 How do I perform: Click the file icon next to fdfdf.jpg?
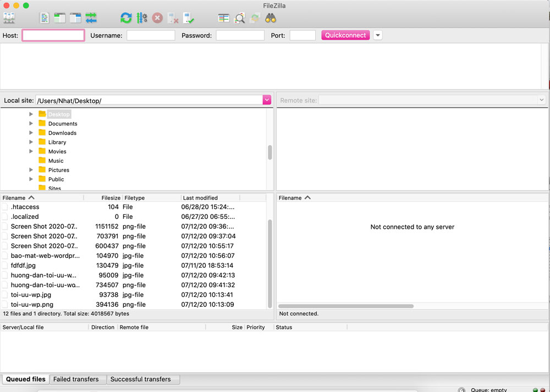[5, 266]
